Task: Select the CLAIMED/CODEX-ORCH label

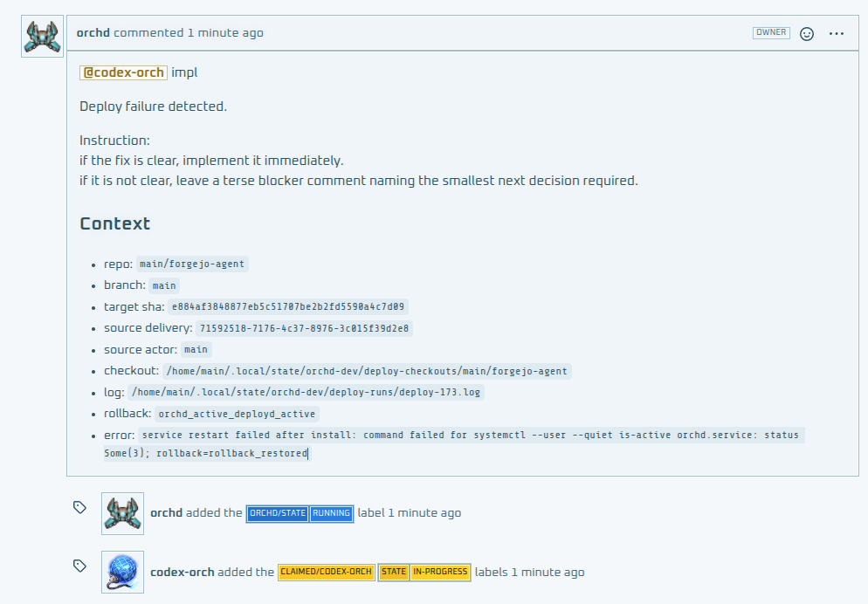Action: tap(326, 573)
